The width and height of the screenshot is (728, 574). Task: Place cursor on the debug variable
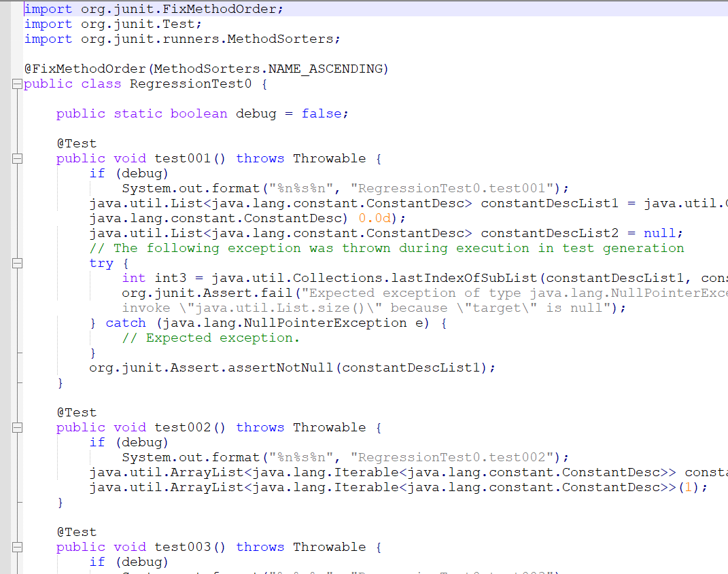pyautogui.click(x=256, y=113)
